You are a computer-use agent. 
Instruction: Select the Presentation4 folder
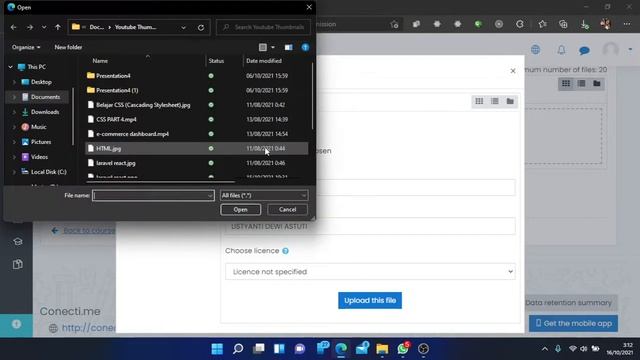[113, 76]
